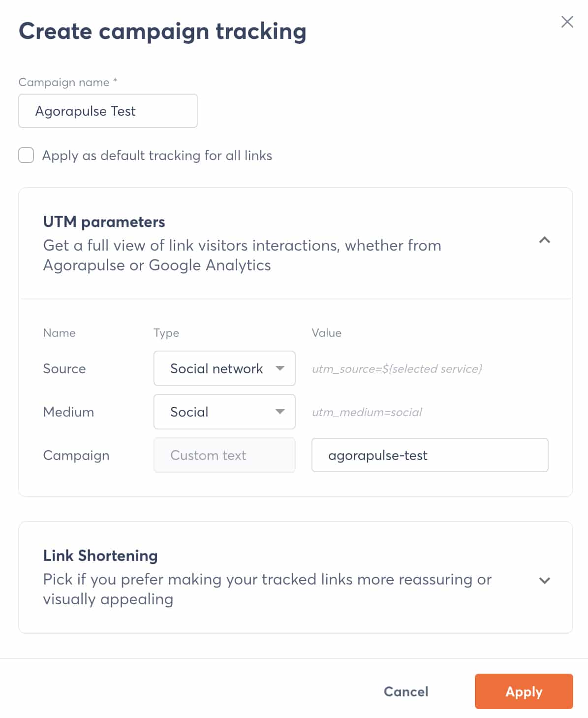This screenshot has height=718, width=588.
Task: Click the Link Shortening chevron icon
Action: (544, 580)
